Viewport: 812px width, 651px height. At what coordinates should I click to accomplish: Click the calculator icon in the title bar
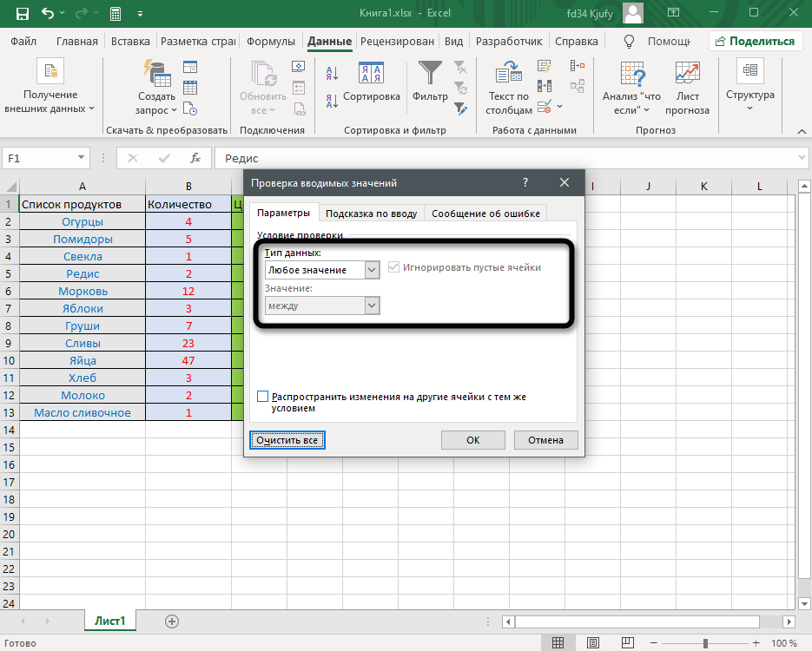pyautogui.click(x=114, y=14)
